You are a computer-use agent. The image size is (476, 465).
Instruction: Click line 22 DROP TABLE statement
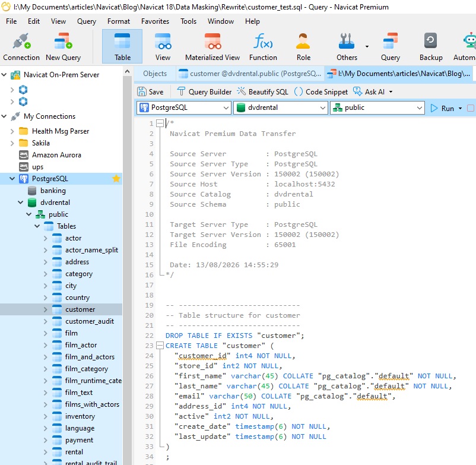tap(234, 336)
